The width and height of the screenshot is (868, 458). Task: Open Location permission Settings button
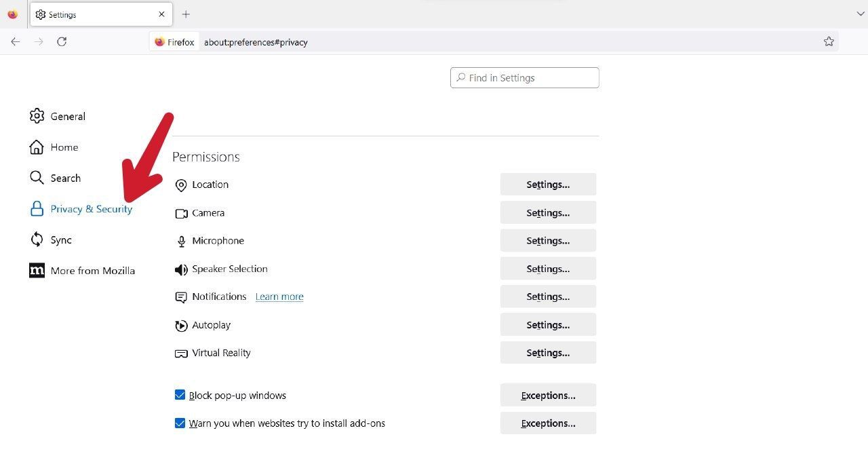tap(548, 185)
